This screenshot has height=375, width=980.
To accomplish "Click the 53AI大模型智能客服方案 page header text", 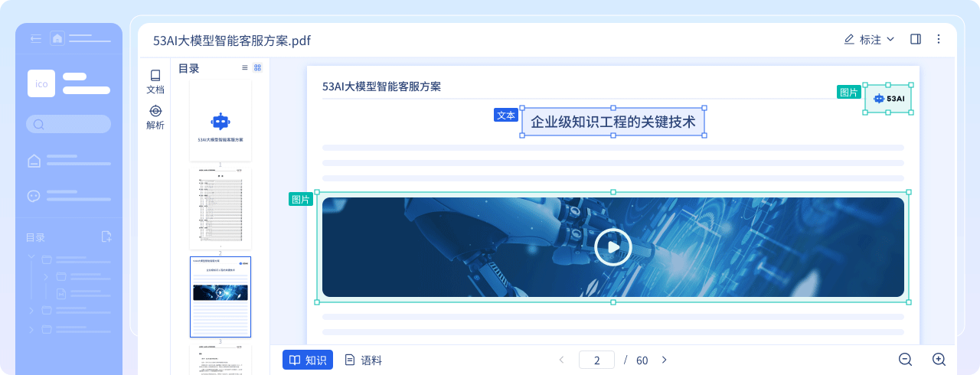I will coord(381,86).
